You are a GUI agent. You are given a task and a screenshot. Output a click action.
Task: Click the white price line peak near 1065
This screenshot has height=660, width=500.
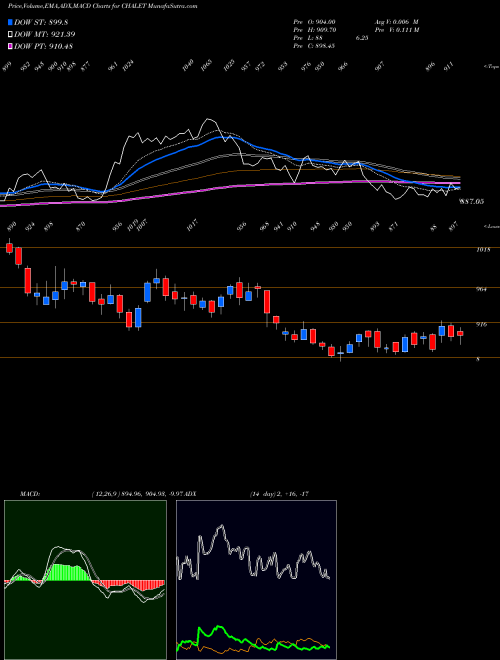(208, 121)
